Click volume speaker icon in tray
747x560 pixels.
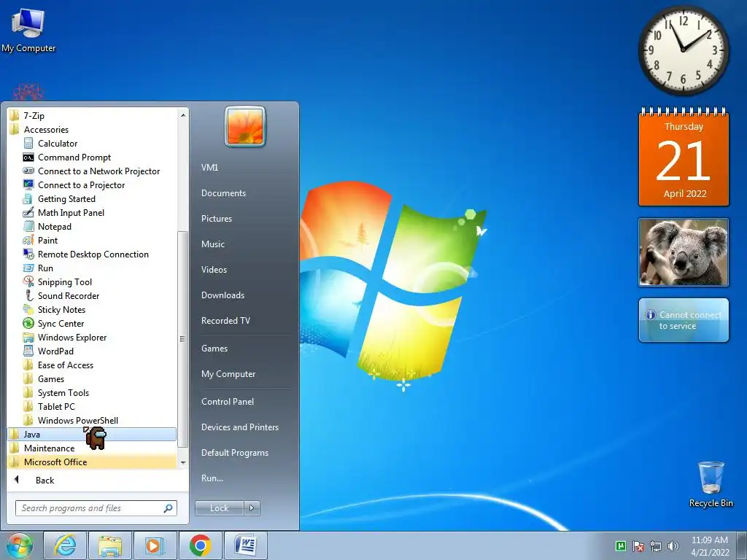click(673, 546)
